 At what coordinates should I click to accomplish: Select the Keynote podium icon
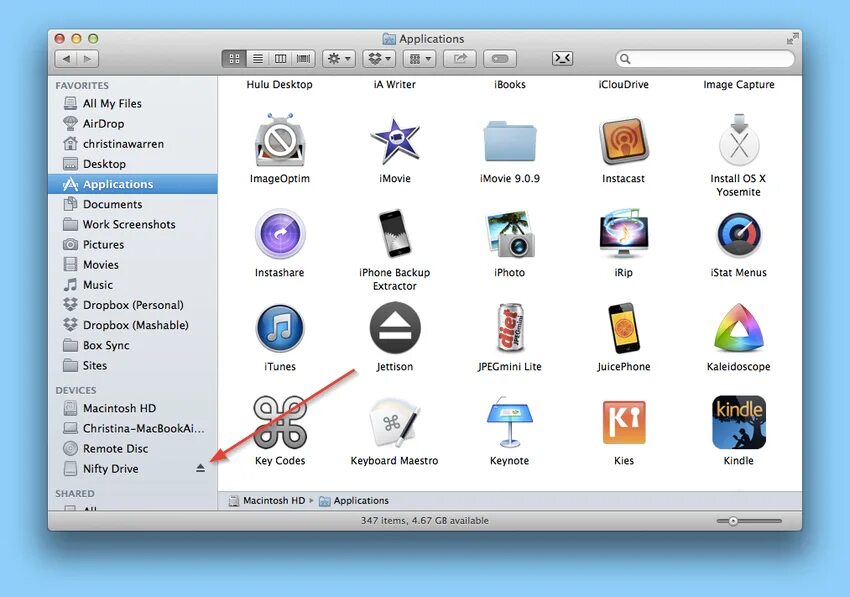coord(510,422)
